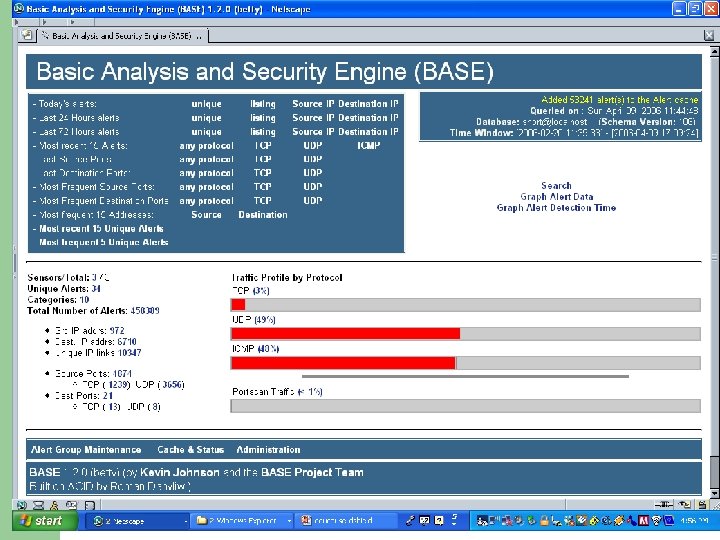This screenshot has height=540, width=720.
Task: Switch to the third taskbar application button
Action: (x=345, y=521)
